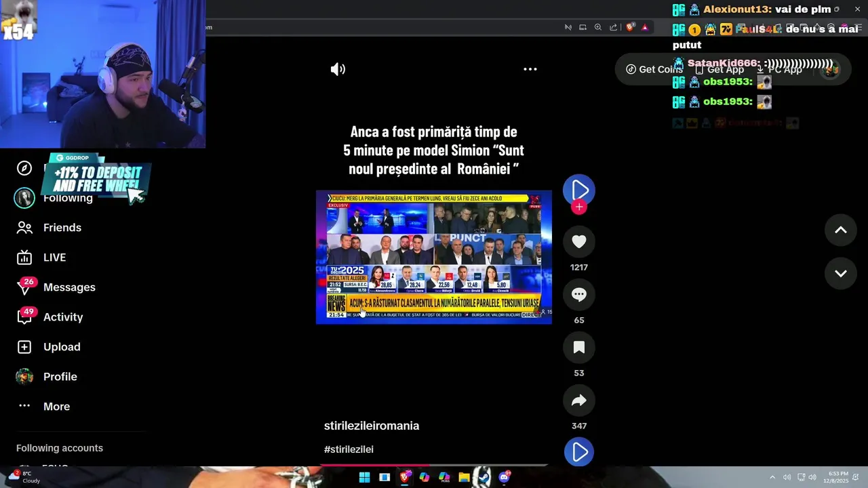The width and height of the screenshot is (868, 488).
Task: Click the browser cast screen icon
Action: pos(583,27)
